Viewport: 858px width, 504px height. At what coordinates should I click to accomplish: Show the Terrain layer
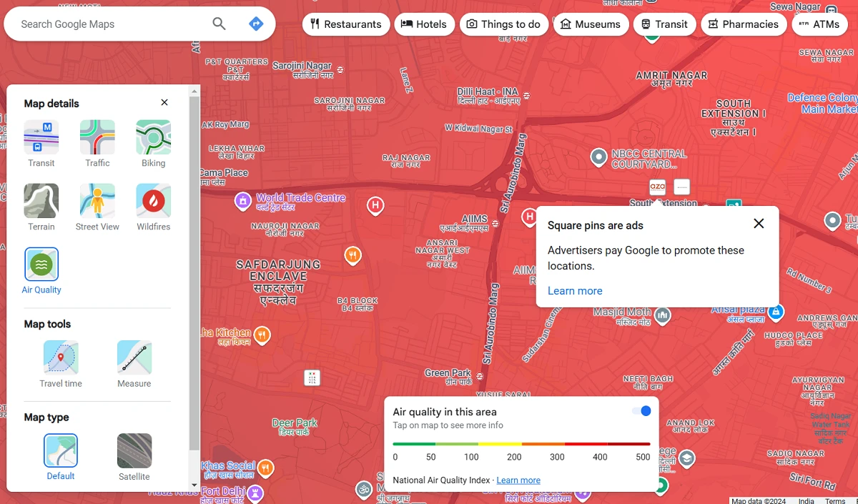[41, 207]
